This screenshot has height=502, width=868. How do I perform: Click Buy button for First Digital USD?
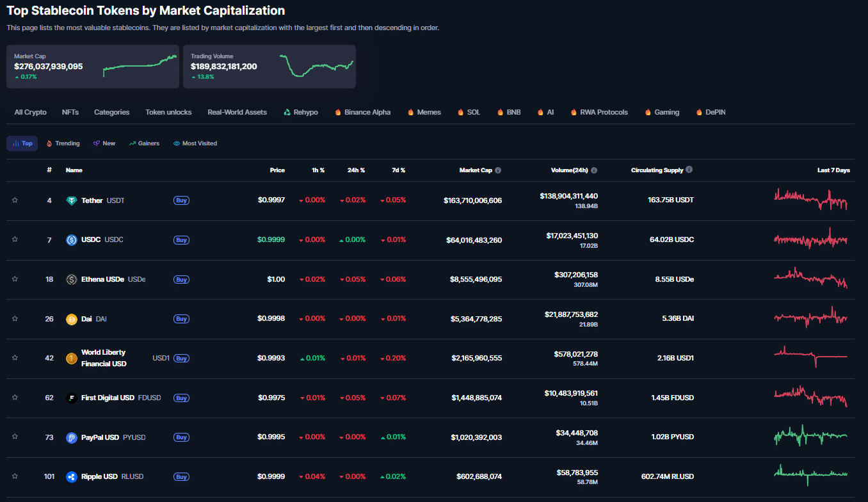pyautogui.click(x=181, y=398)
